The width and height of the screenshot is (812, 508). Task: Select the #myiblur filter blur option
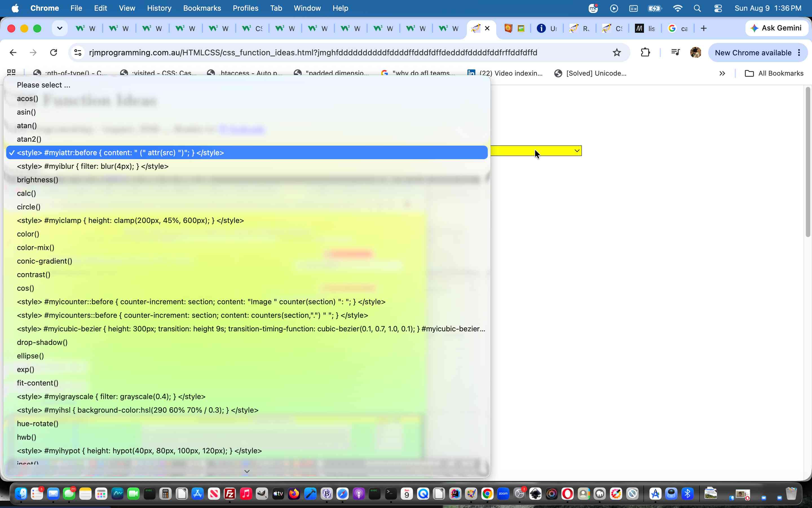pyautogui.click(x=247, y=166)
